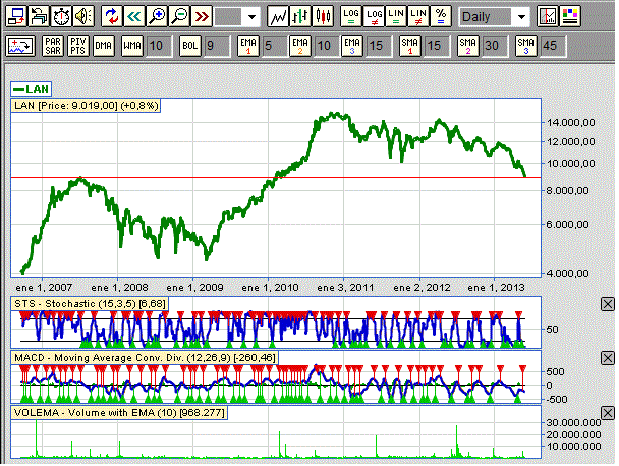Zoom in with the plus magnifier
The height and width of the screenshot is (466, 619).
tap(156, 16)
